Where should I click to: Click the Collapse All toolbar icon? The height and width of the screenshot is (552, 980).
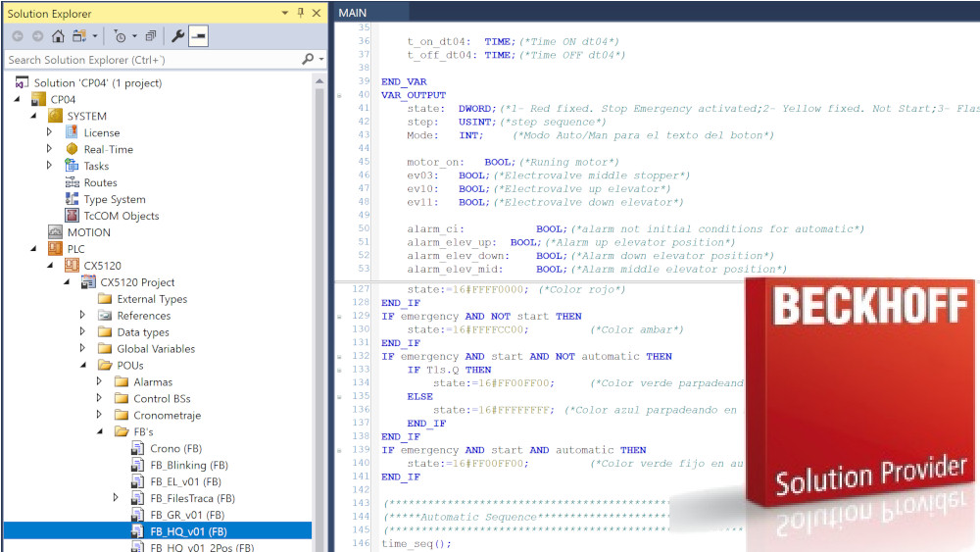[150, 36]
